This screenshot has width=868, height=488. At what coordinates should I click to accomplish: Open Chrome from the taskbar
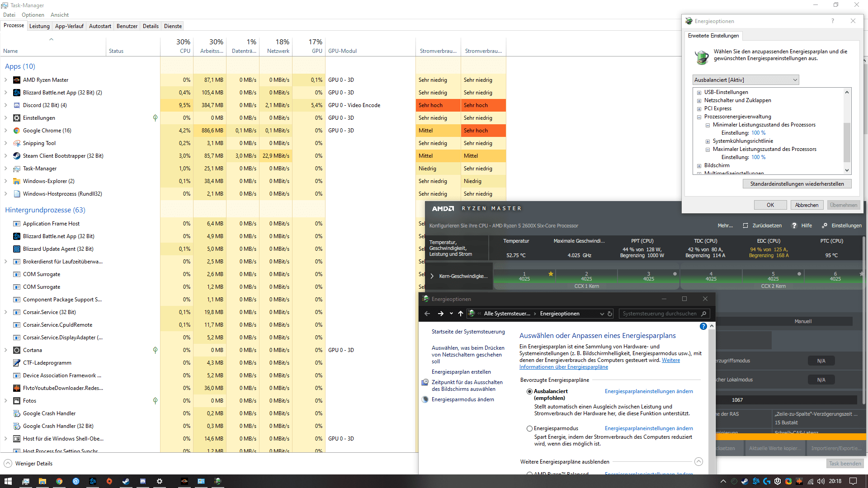click(x=59, y=481)
